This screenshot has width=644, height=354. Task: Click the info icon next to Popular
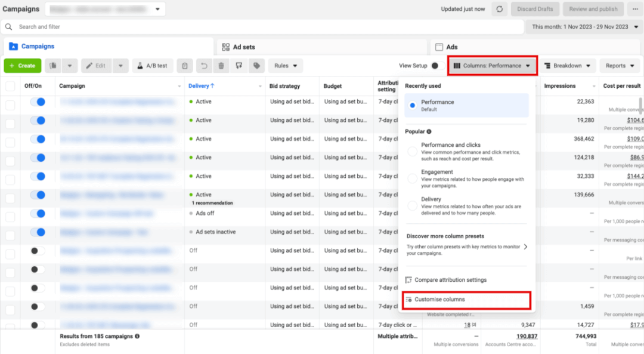429,131
